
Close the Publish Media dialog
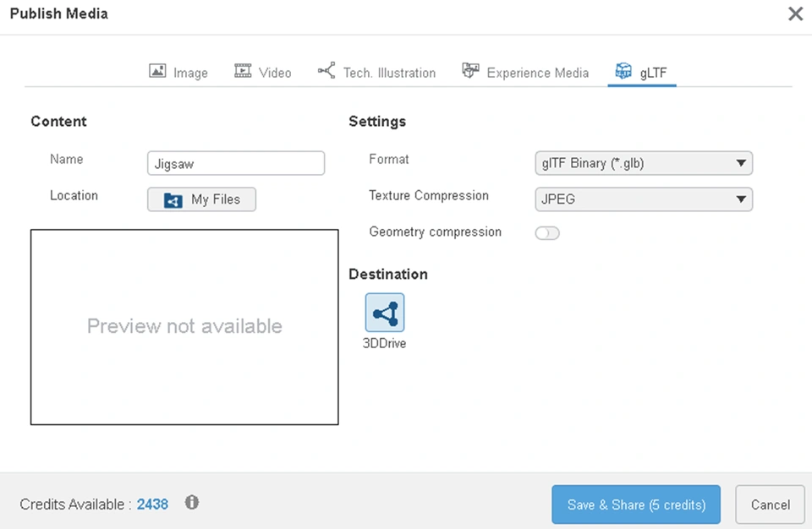(795, 14)
